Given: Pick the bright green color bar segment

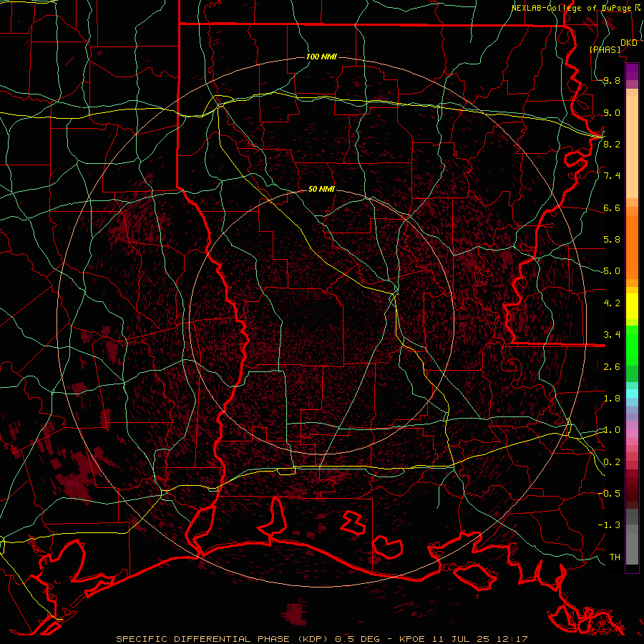Looking at the screenshot, I should [632, 345].
